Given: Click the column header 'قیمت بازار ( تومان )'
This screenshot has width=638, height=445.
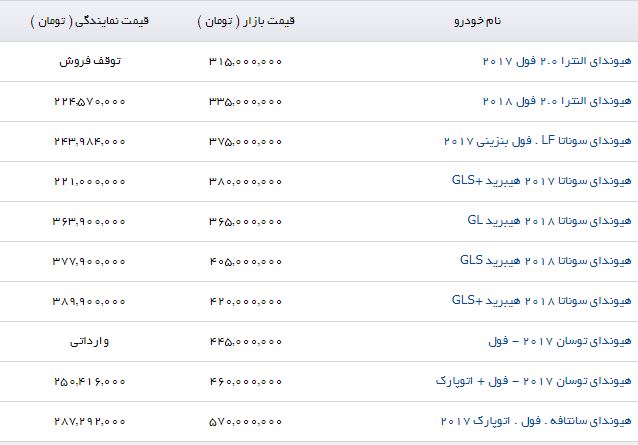Looking at the screenshot, I should (246, 21).
